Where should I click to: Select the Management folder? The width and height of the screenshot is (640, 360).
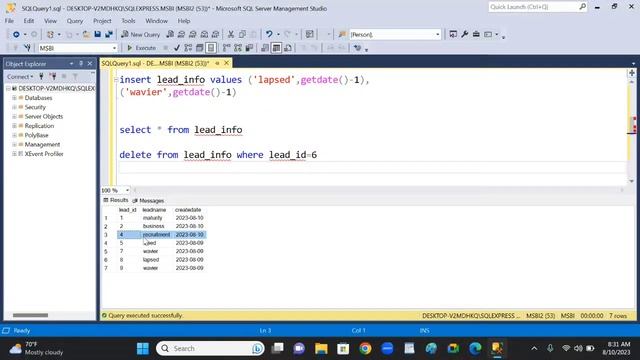click(x=42, y=144)
